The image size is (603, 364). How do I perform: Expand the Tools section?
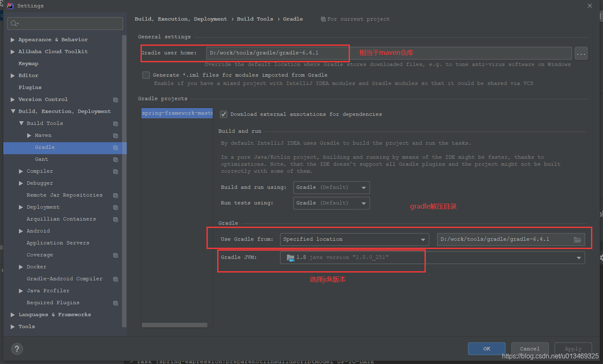(x=13, y=327)
